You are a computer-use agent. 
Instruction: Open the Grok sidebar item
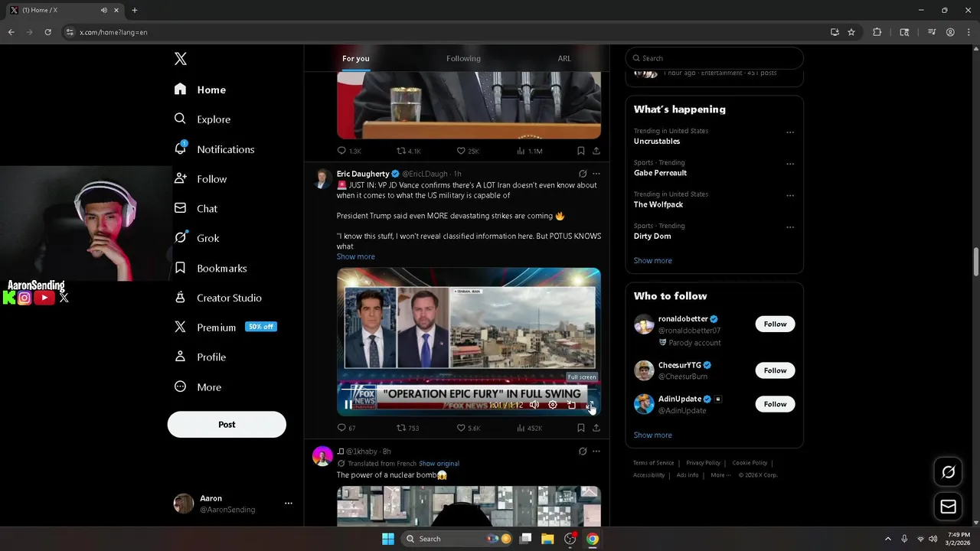[x=197, y=238]
